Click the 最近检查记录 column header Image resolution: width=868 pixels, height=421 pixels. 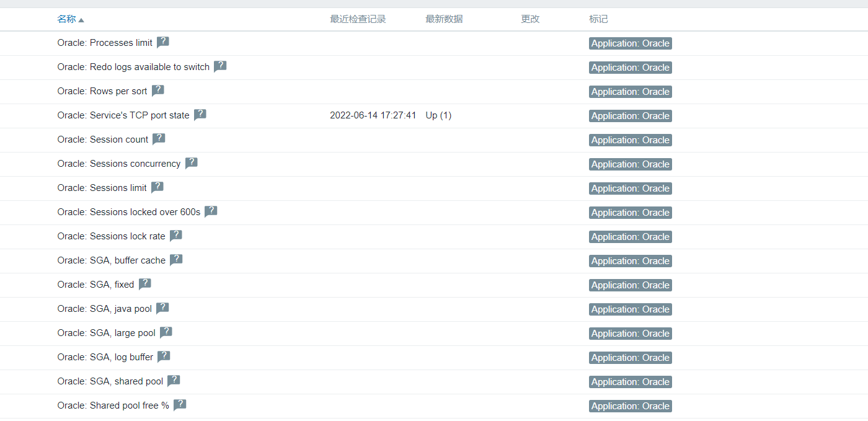point(358,19)
